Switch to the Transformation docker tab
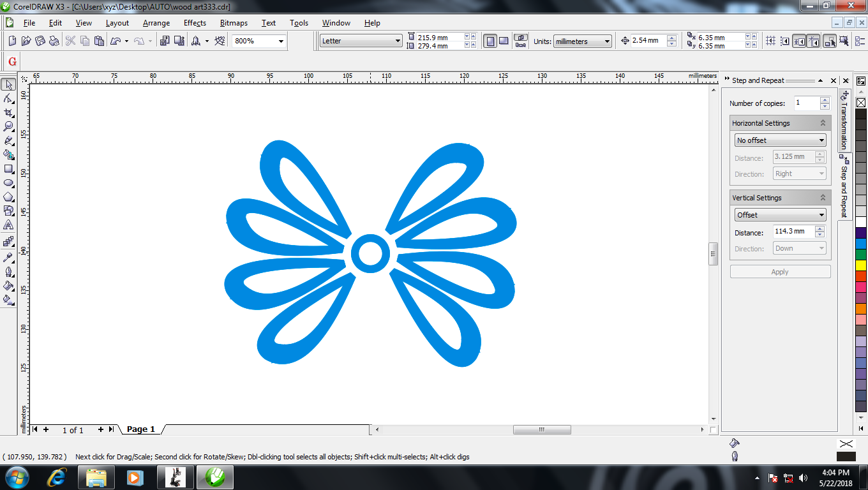This screenshot has height=490, width=868. point(844,120)
